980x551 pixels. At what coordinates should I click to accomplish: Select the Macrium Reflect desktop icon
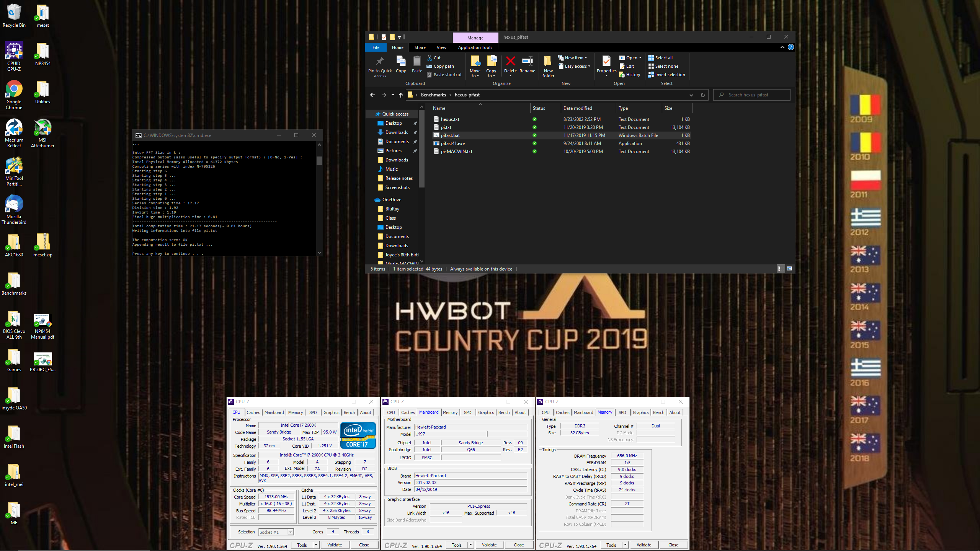(14, 133)
